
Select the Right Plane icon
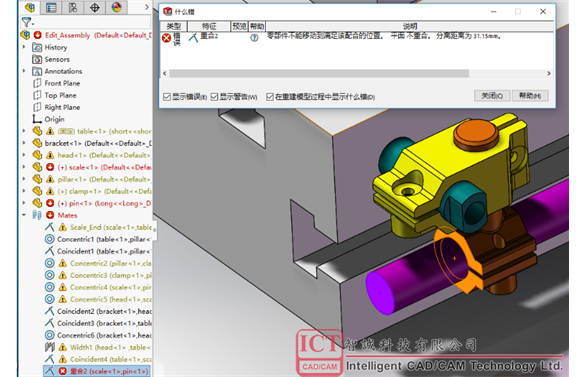pos(37,107)
